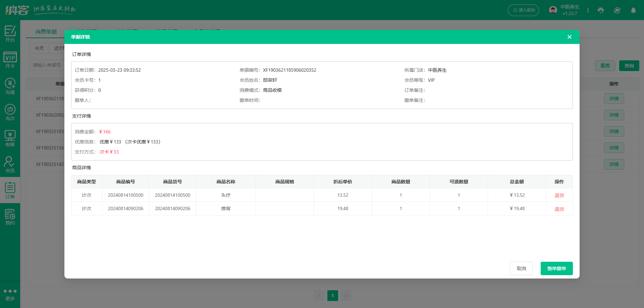Open the notification bell
The height and width of the screenshot is (308, 644).
click(x=633, y=10)
